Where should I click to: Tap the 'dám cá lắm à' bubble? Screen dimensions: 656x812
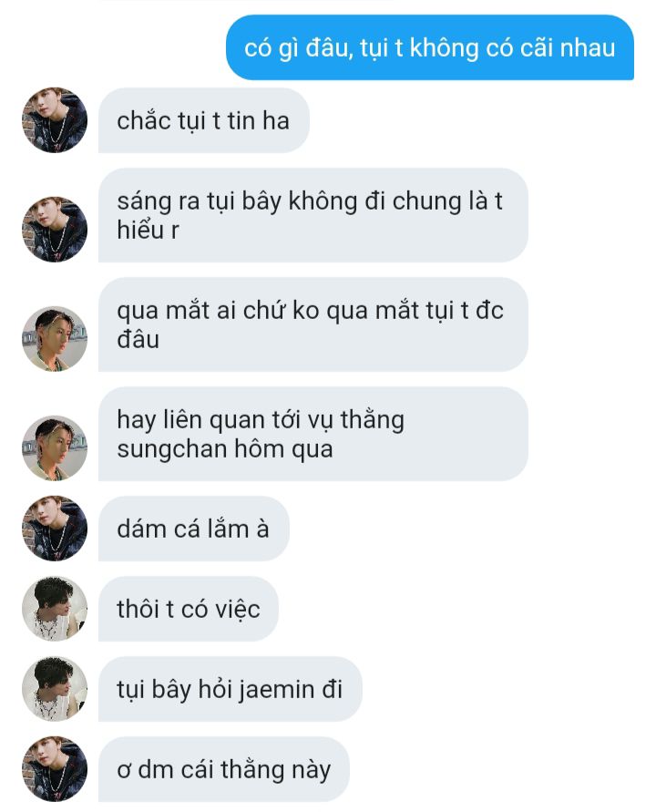pos(194,529)
